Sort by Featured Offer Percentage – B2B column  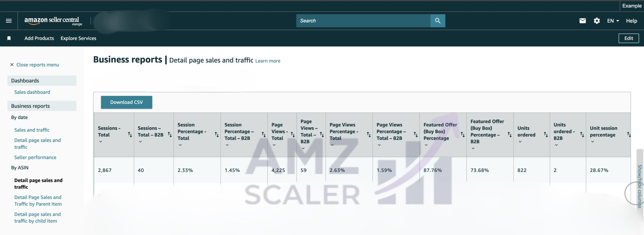(510, 135)
